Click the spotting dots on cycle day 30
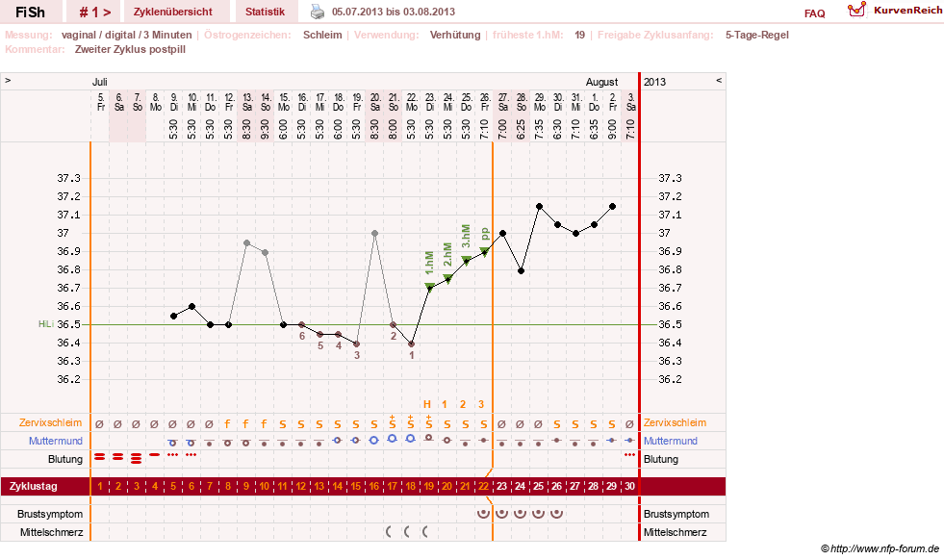Screen dimensions: 944x560 (629, 454)
